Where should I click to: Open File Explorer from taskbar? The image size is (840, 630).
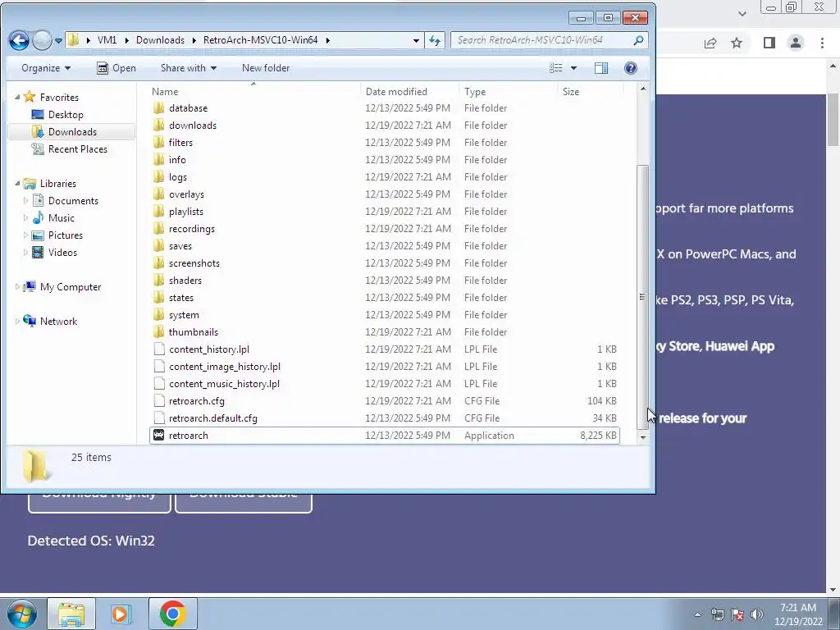72,614
